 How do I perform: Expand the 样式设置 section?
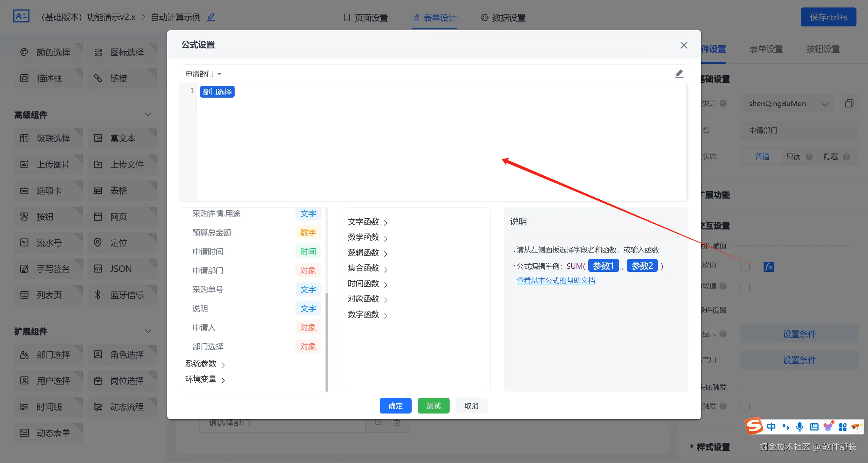click(x=710, y=447)
